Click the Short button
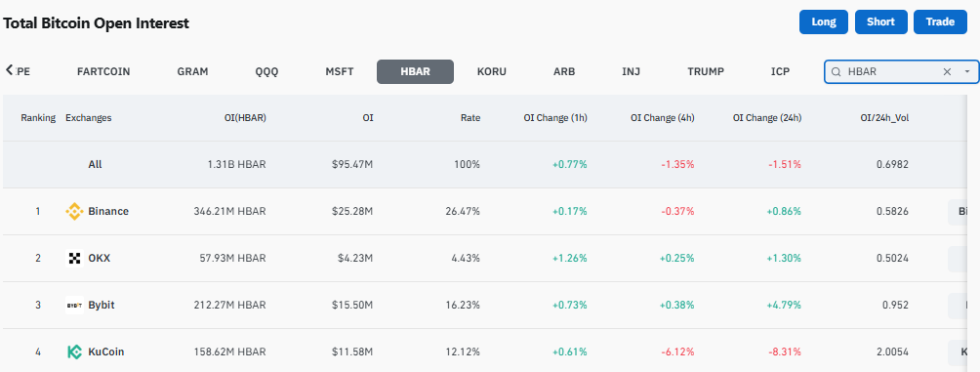 tap(880, 21)
